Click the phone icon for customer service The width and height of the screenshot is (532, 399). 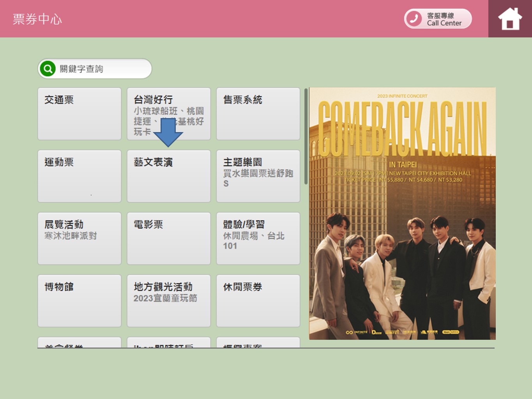(x=414, y=19)
